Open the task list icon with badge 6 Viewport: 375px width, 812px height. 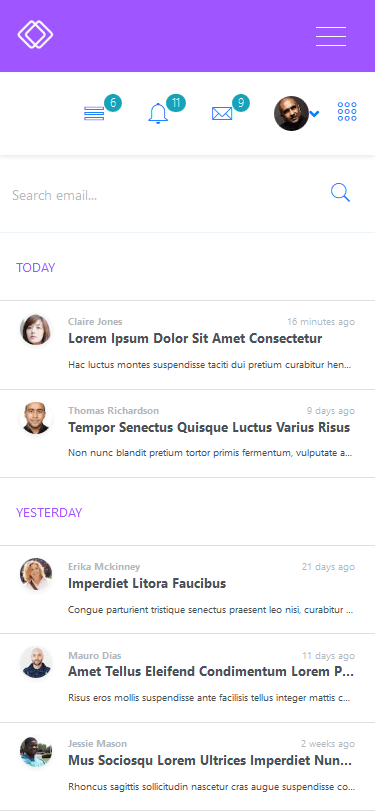[x=94, y=113]
